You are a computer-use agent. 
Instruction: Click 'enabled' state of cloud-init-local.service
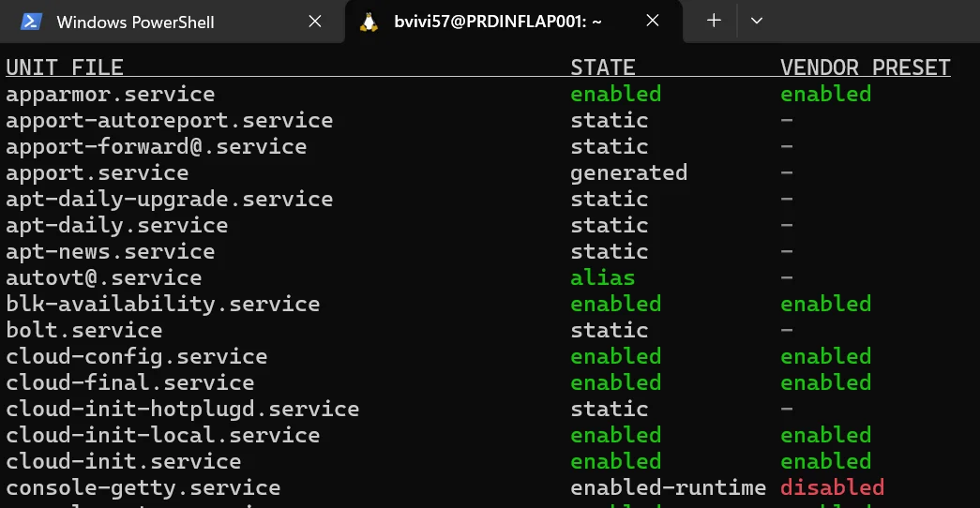(x=615, y=436)
